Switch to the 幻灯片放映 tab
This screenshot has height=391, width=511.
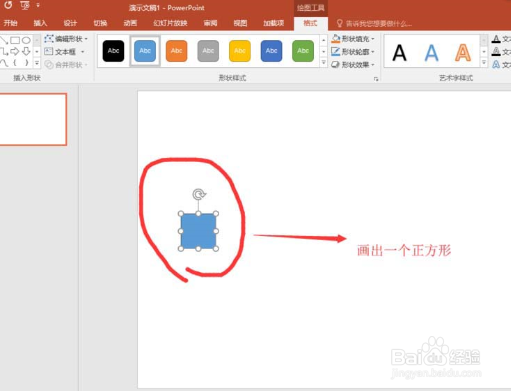[x=170, y=23]
